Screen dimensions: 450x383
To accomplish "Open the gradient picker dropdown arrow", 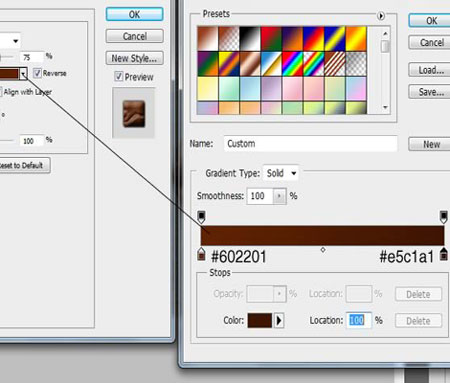I will pyautogui.click(x=23, y=74).
